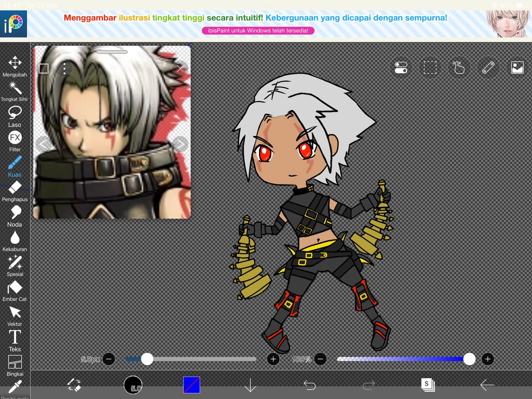This screenshot has height=399, width=532.
Task: Open the layers panel
Action: (x=428, y=385)
